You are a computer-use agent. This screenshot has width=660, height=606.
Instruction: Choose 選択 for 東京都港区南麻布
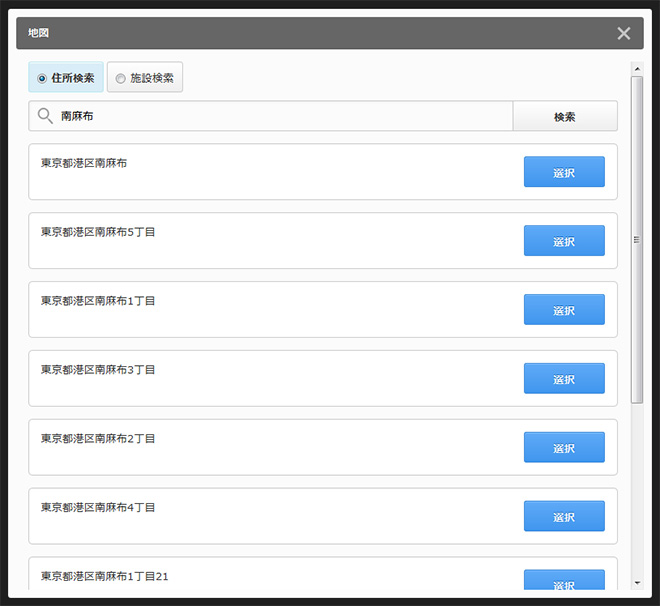564,172
